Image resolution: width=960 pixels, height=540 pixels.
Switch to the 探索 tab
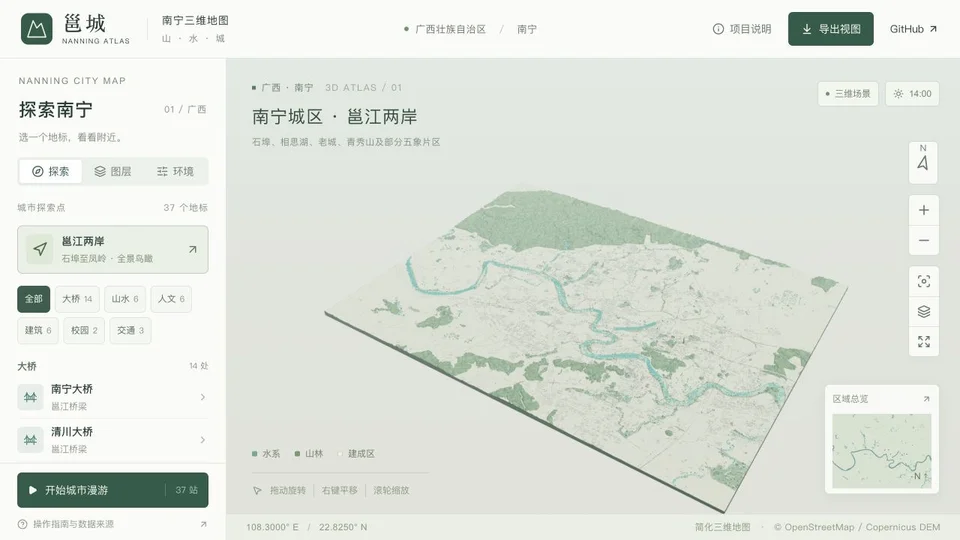tap(51, 171)
